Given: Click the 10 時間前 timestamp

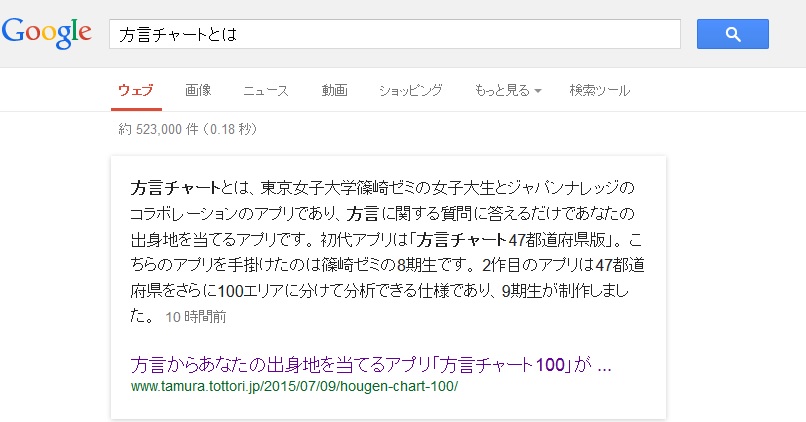Looking at the screenshot, I should tap(196, 317).
